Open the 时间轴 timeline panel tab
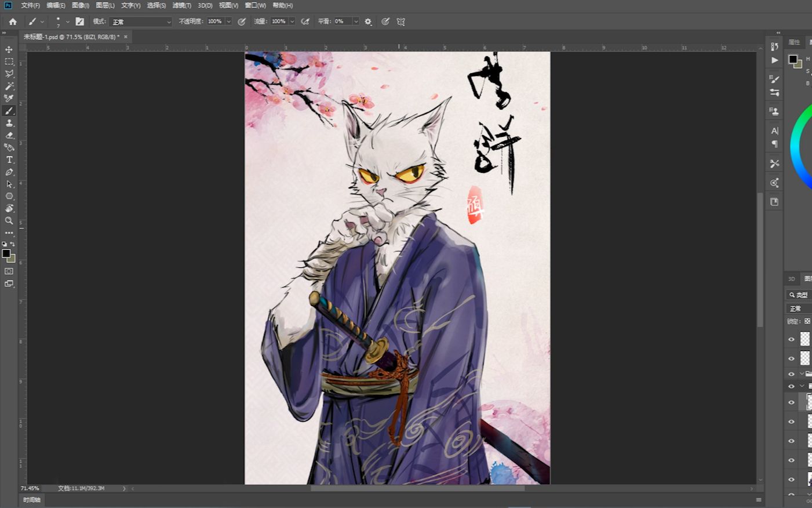Image resolution: width=812 pixels, height=508 pixels. tap(32, 500)
